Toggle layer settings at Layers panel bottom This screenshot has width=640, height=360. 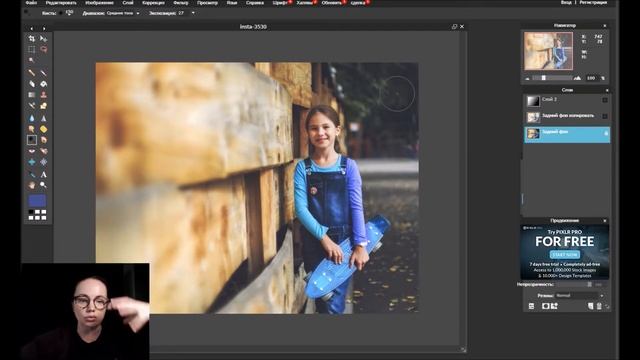pos(531,306)
